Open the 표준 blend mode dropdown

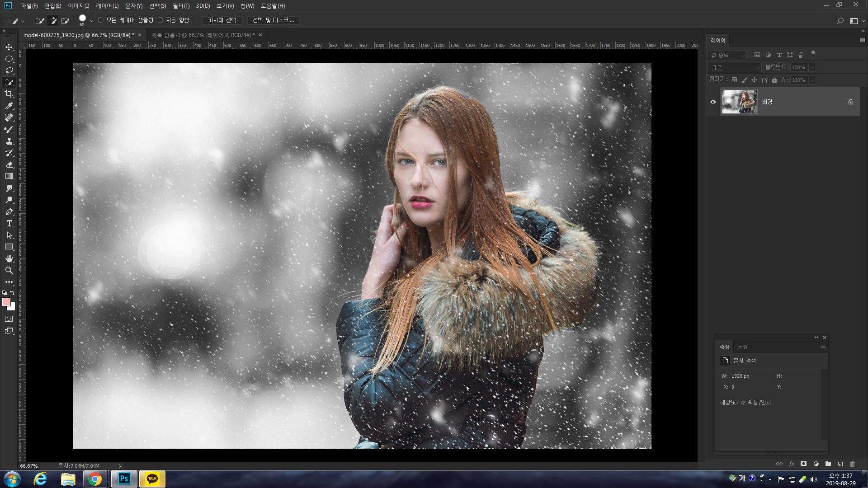tap(736, 68)
